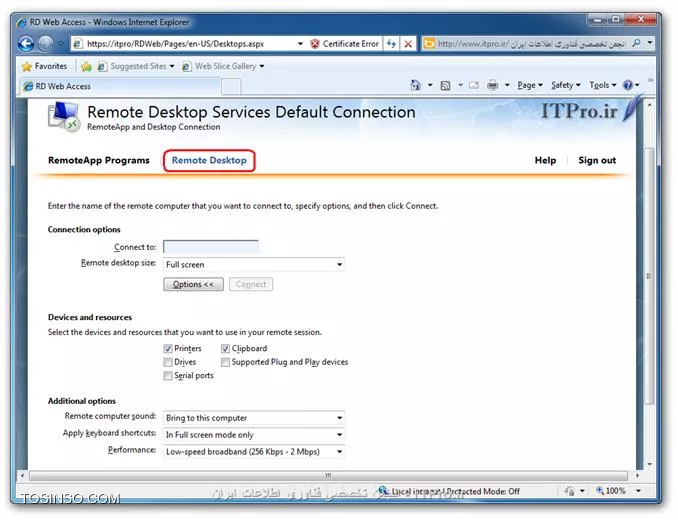Click the search magnifier icon
678x520 pixels.
636,43
